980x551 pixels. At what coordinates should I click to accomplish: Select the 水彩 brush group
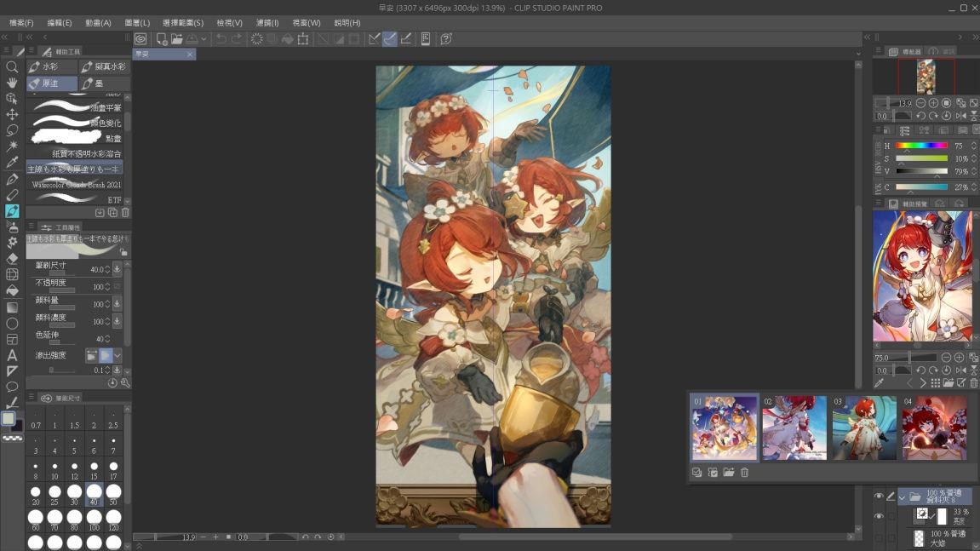51,66
